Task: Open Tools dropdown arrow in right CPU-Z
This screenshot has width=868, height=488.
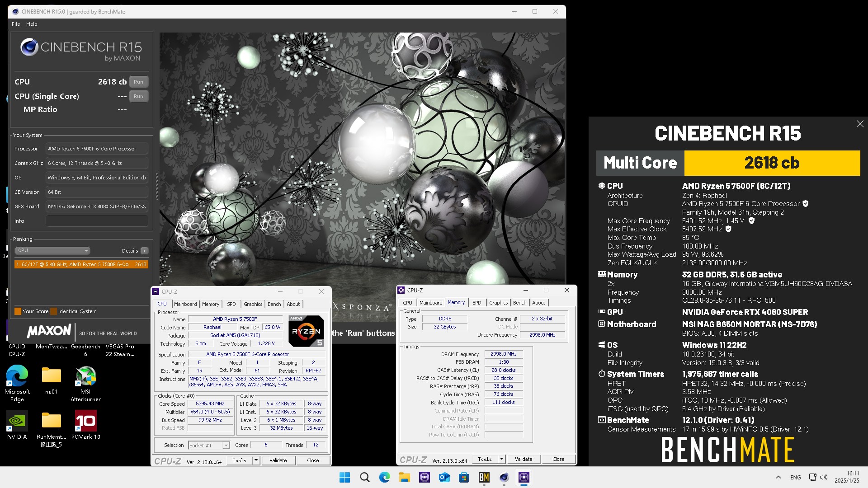Action: (501, 459)
